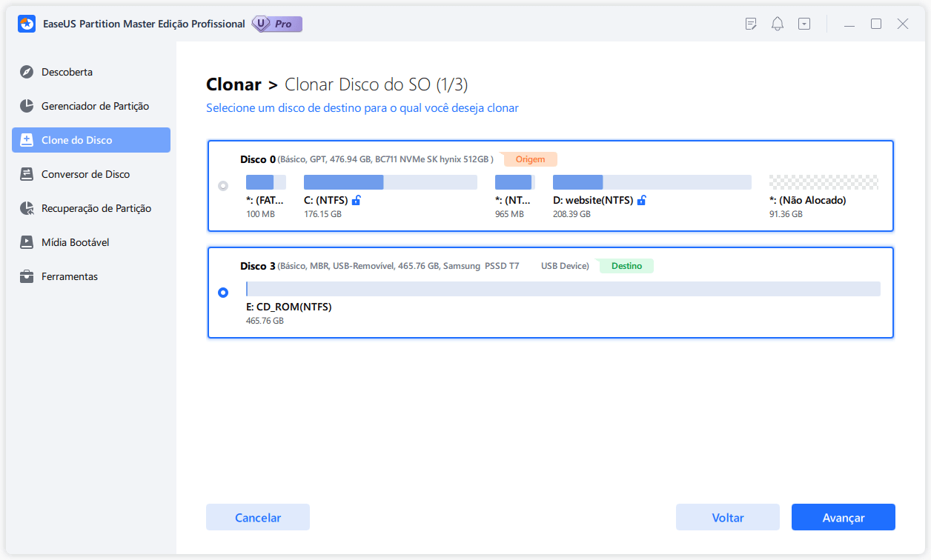
Task: Click the 208.39 GB size text
Action: click(x=571, y=214)
